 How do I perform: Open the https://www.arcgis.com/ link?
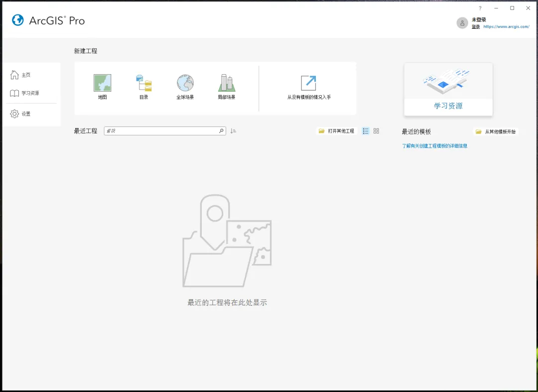[507, 26]
